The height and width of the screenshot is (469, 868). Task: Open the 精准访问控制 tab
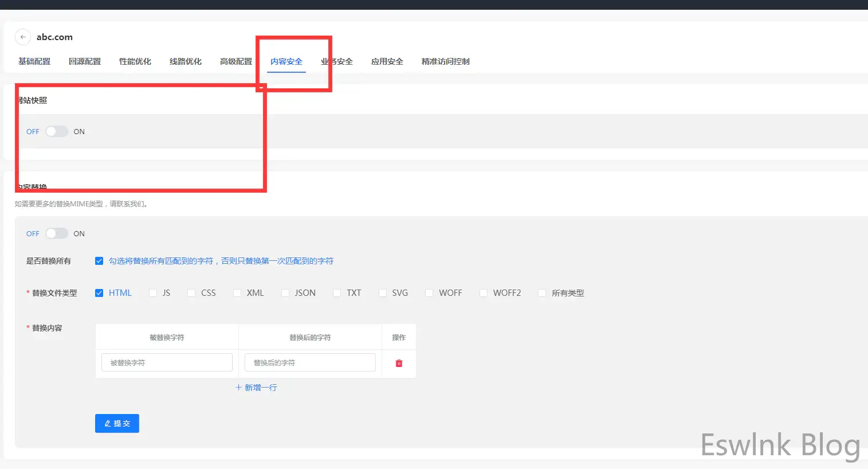pos(445,61)
